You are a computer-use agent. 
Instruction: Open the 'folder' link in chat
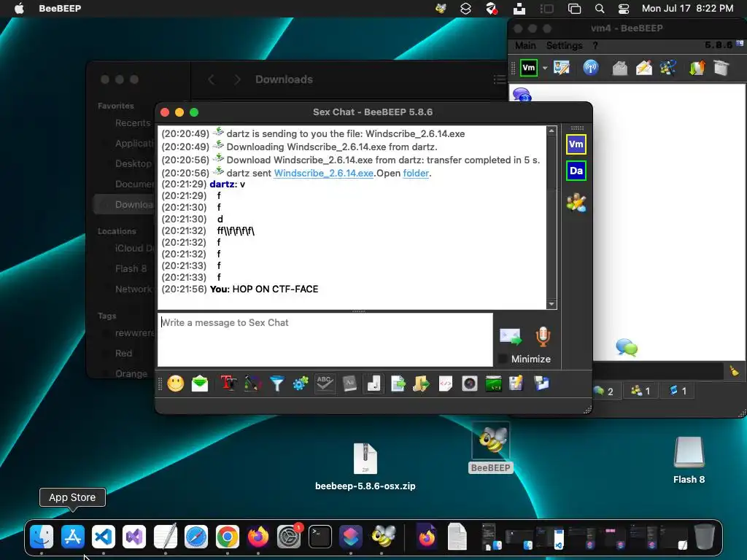(416, 173)
